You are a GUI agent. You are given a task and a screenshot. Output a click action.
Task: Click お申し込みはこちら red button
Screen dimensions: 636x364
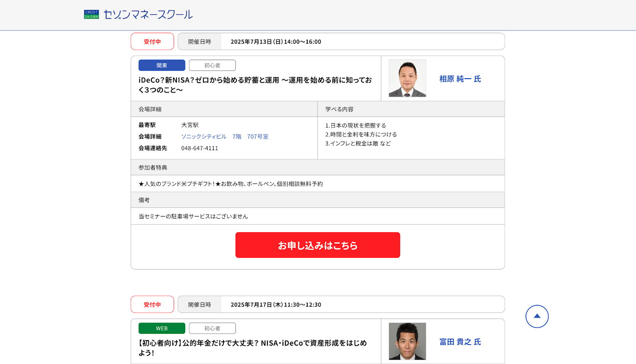[x=318, y=245]
